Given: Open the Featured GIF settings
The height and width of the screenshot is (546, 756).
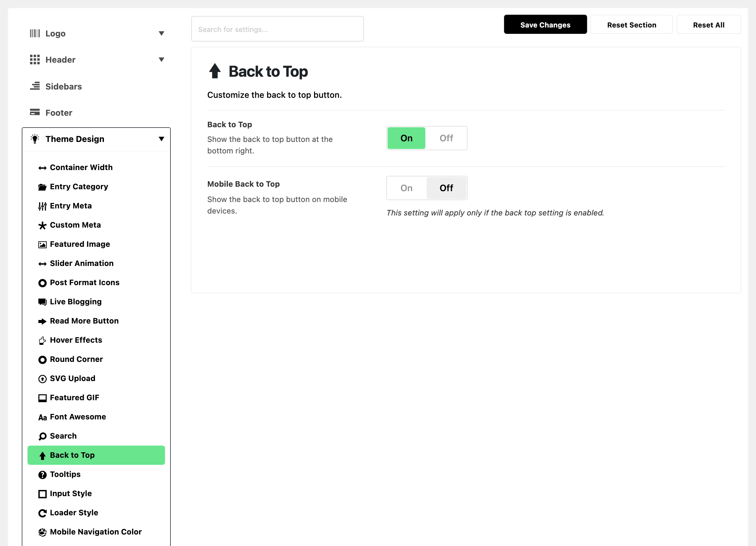Looking at the screenshot, I should coord(96,397).
